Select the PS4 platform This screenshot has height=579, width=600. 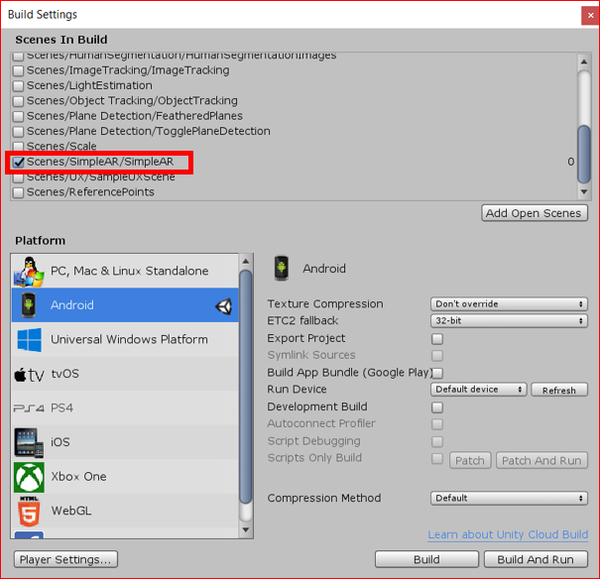tap(125, 408)
